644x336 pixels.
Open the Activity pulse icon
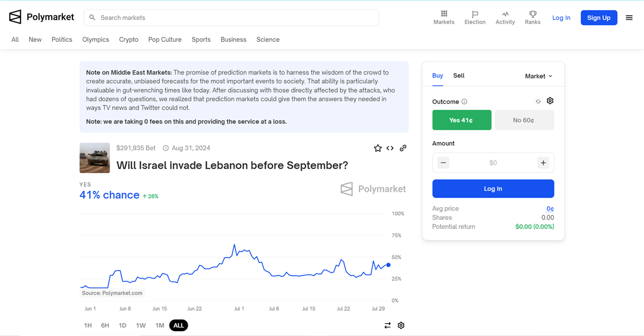[505, 14]
